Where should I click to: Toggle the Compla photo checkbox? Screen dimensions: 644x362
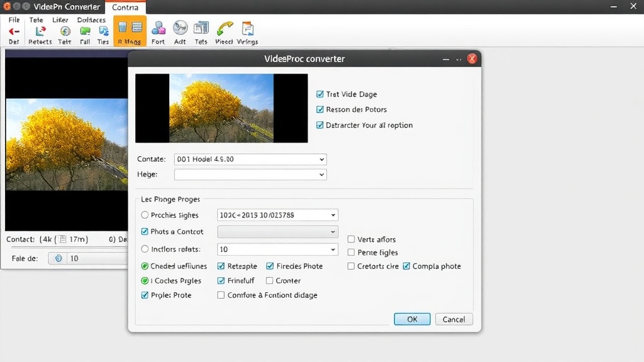click(406, 266)
